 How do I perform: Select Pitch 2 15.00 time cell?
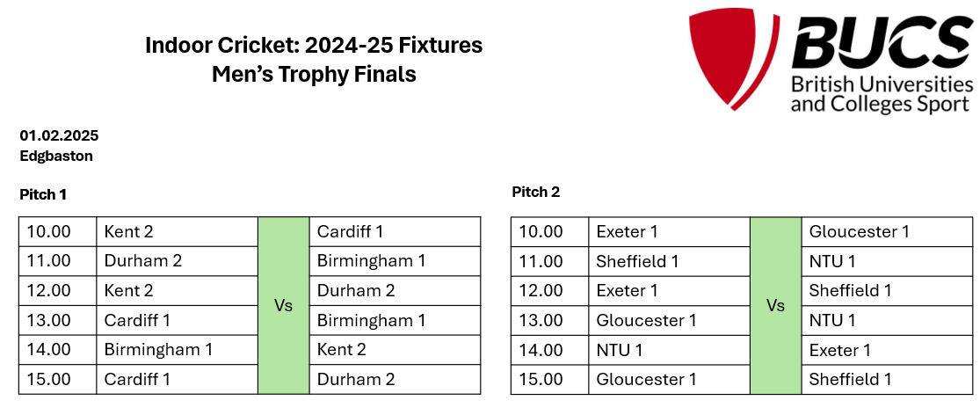(550, 379)
